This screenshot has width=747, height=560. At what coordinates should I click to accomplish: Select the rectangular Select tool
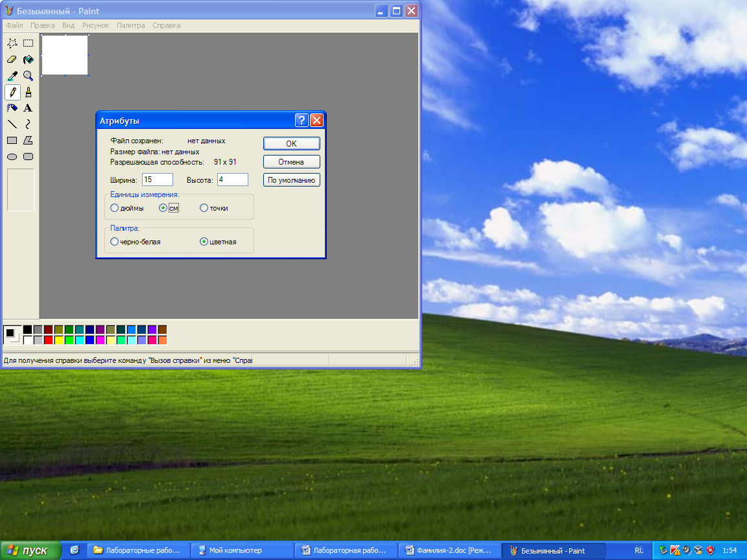coord(29,43)
